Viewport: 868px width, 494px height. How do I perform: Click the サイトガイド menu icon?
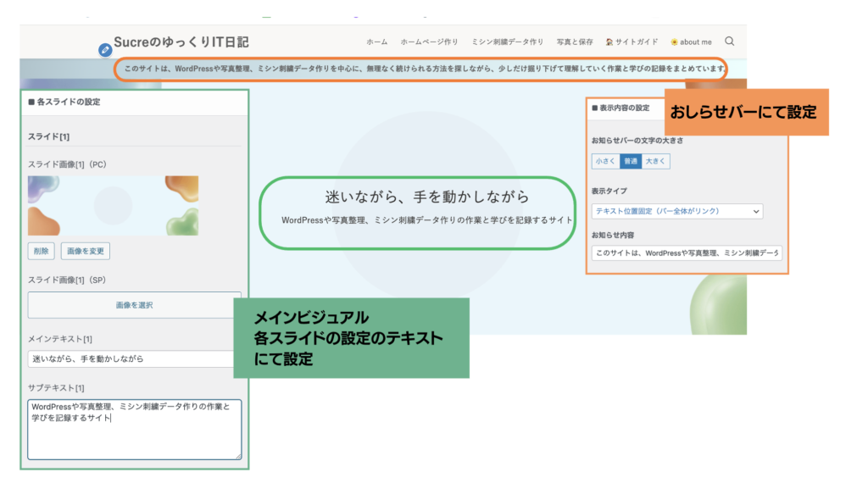point(609,42)
